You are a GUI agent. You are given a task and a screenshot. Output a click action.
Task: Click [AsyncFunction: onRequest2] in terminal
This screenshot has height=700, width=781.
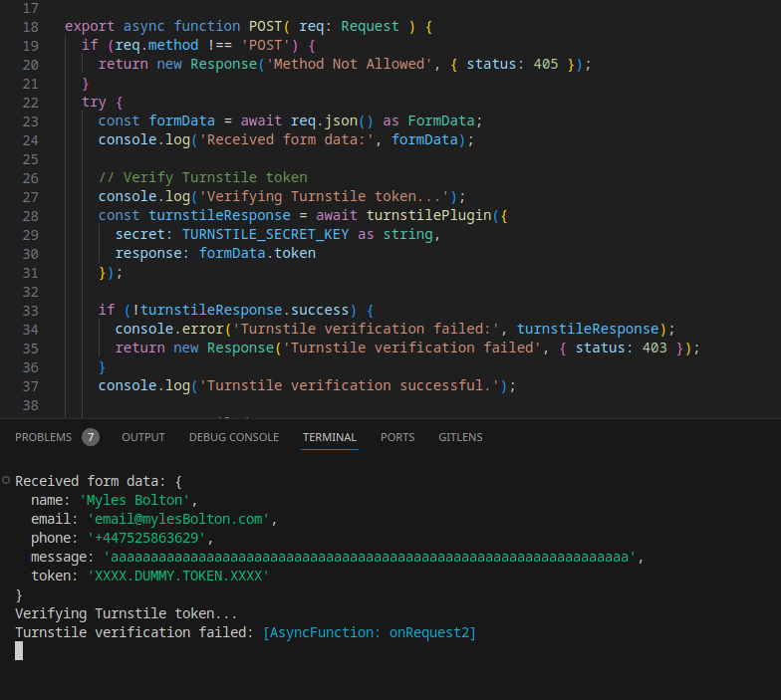pyautogui.click(x=370, y=632)
